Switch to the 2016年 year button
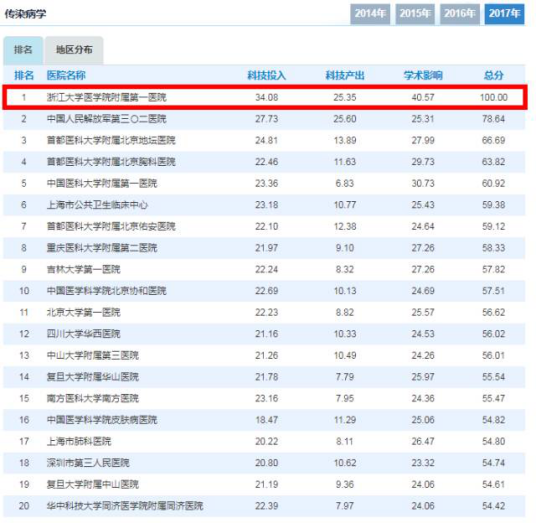Screen dimensions: 537x523 point(460,14)
